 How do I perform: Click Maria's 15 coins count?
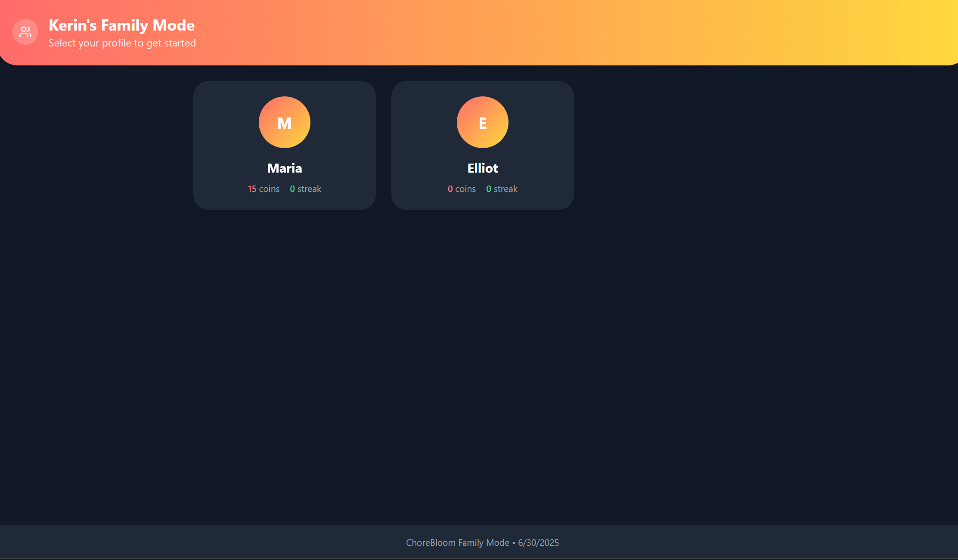pos(252,189)
